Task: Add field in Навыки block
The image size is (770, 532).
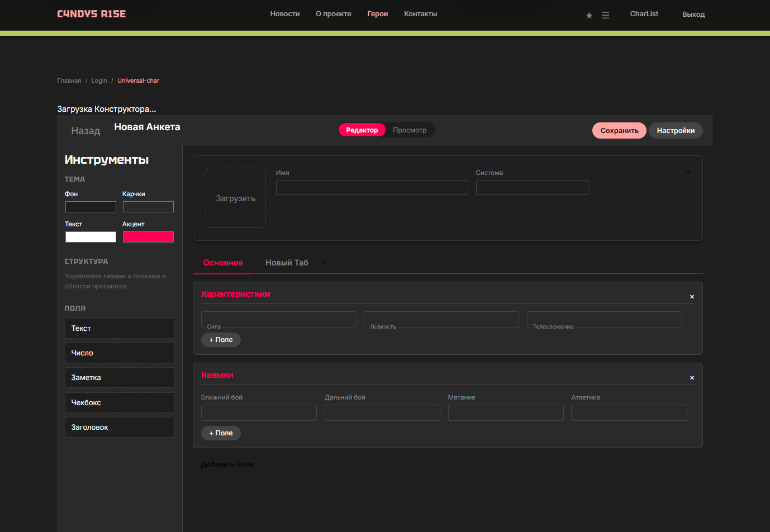Action: pos(221,433)
